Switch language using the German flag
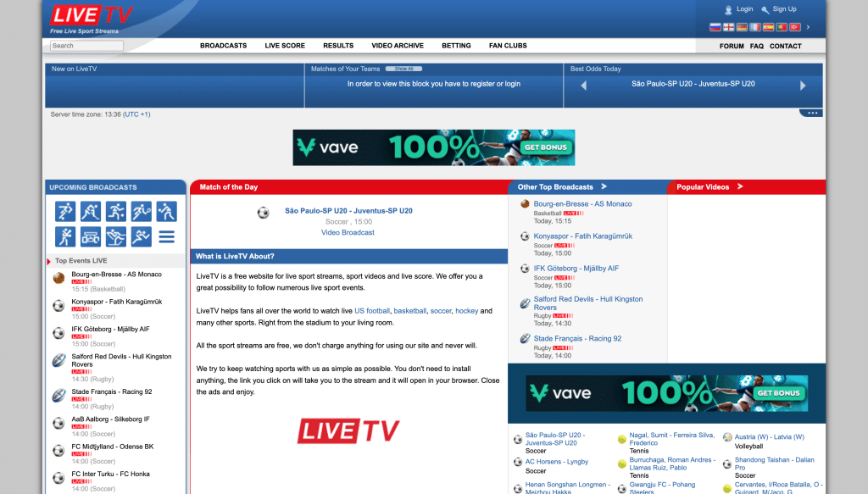The width and height of the screenshot is (868, 494). (x=742, y=27)
